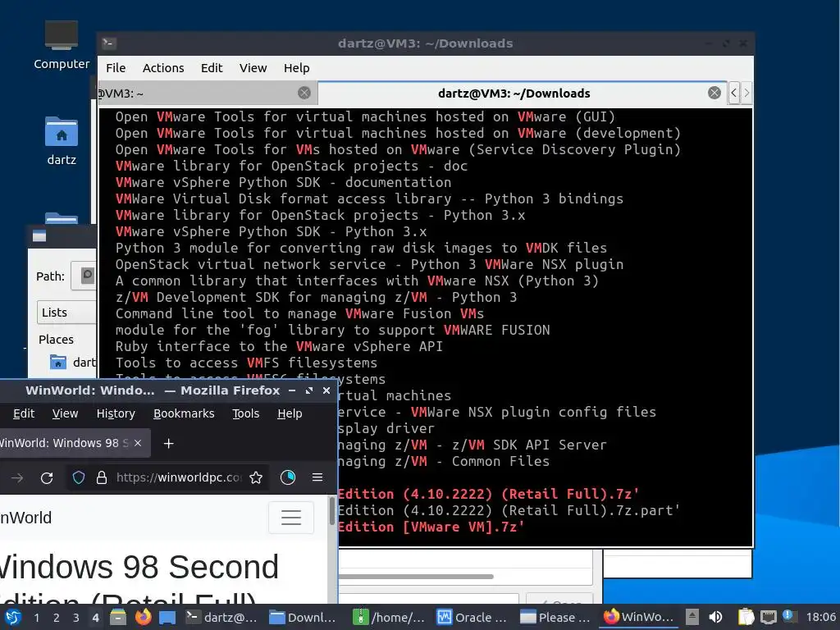Bookmark page with the star icon
Viewport: 840px width, 630px height.
coord(256,477)
